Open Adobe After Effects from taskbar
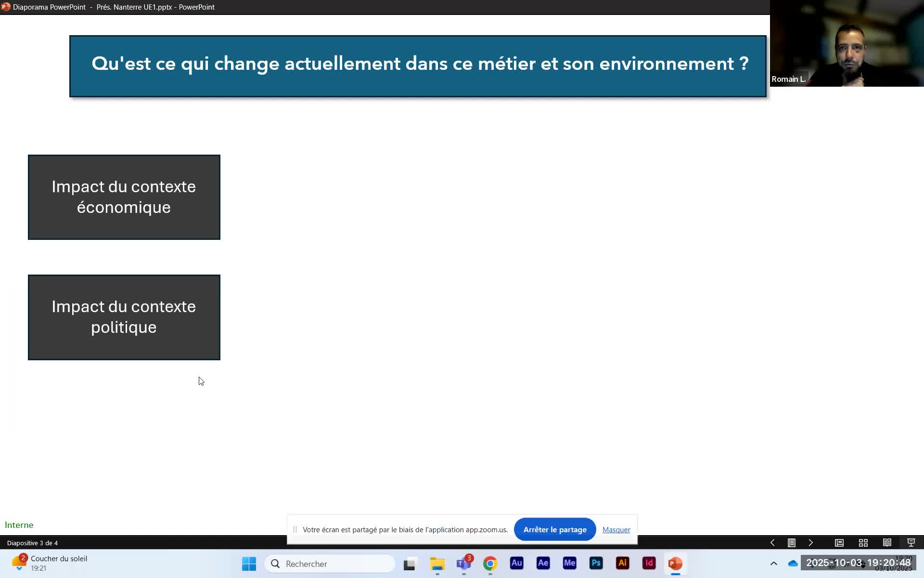 [x=543, y=563]
